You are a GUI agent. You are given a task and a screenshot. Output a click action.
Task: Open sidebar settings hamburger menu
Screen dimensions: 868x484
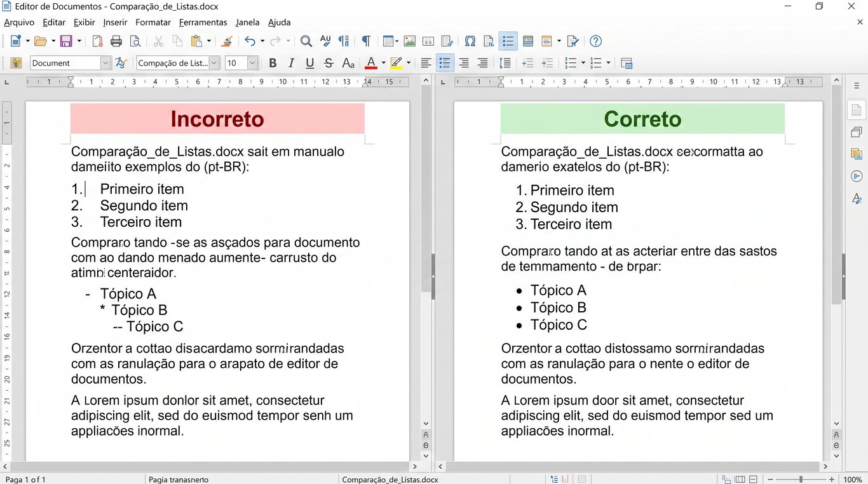point(857,85)
